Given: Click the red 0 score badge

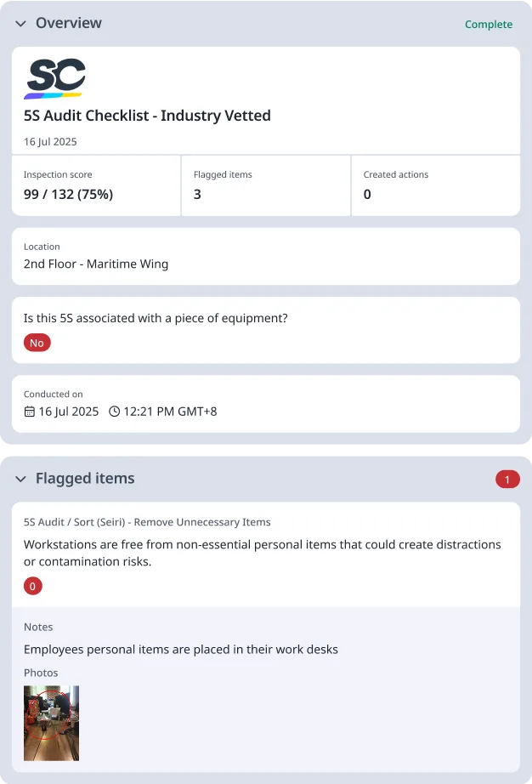Looking at the screenshot, I should (32, 586).
